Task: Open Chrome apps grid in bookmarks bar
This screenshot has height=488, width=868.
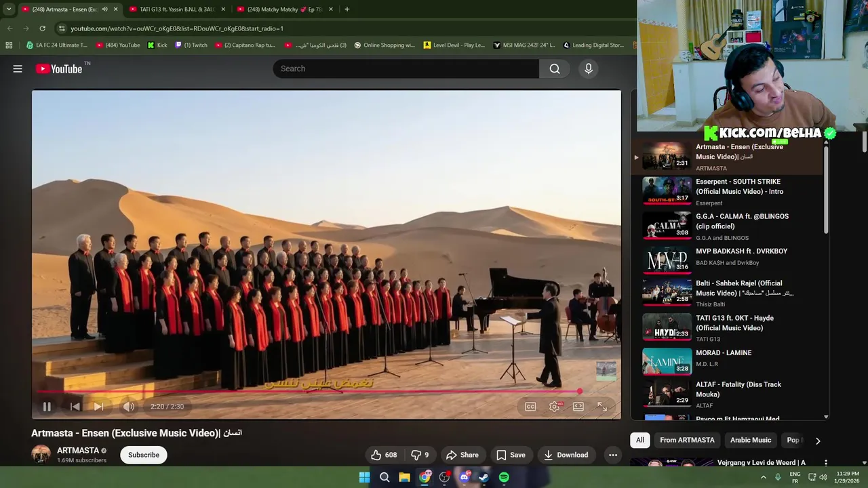Action: pos(9,45)
